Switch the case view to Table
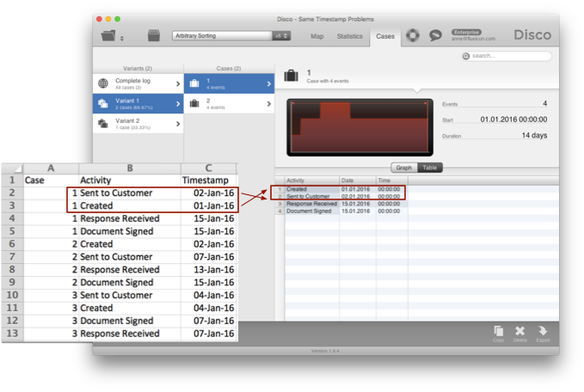Viewport: 584px width, 392px height. pos(430,168)
